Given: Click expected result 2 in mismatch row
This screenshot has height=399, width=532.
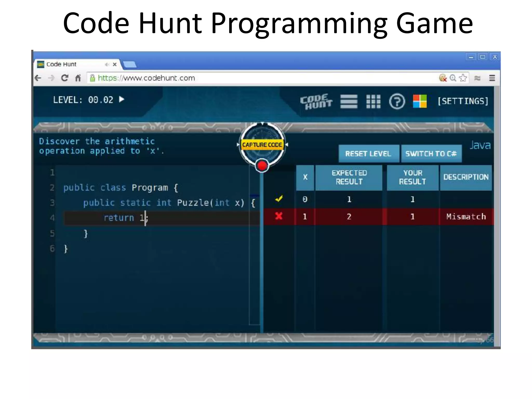Looking at the screenshot, I should 349,217.
